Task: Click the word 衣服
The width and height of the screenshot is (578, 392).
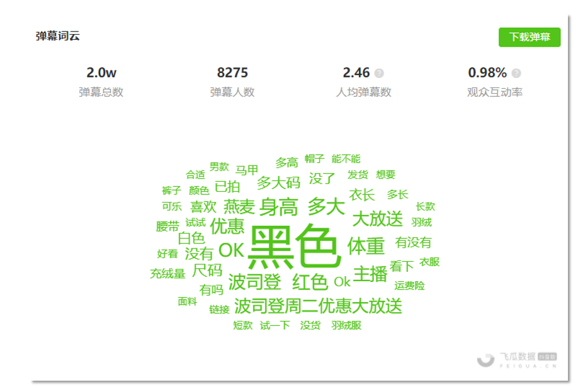Action: [x=429, y=262]
